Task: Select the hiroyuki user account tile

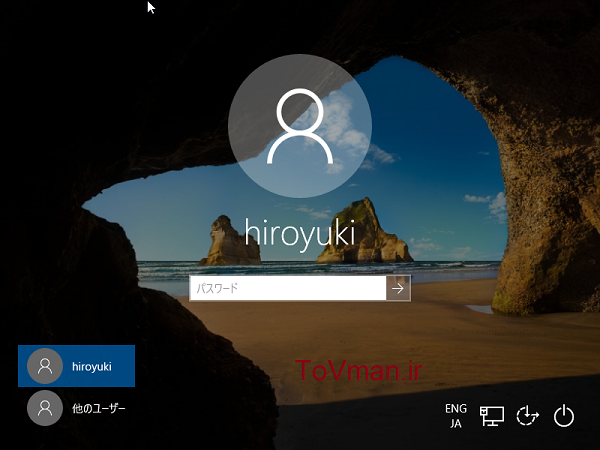Action: pos(77,366)
